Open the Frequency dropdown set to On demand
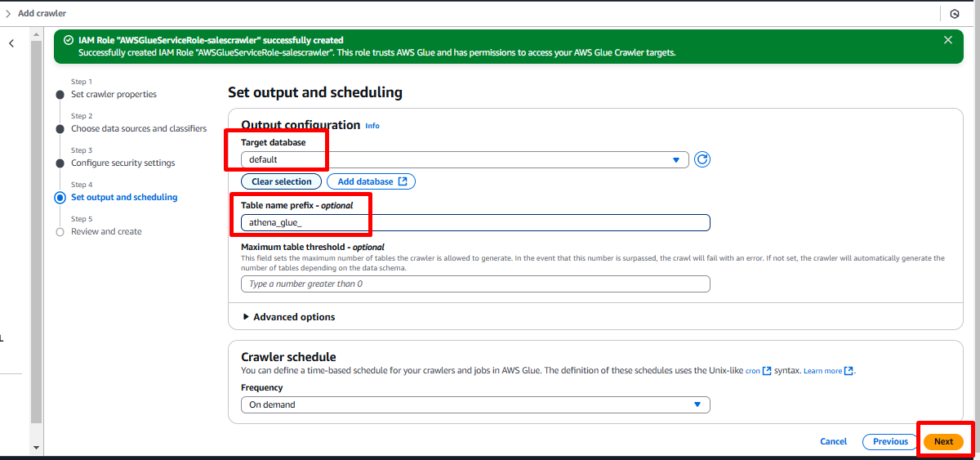The height and width of the screenshot is (460, 980). pyautogui.click(x=474, y=404)
